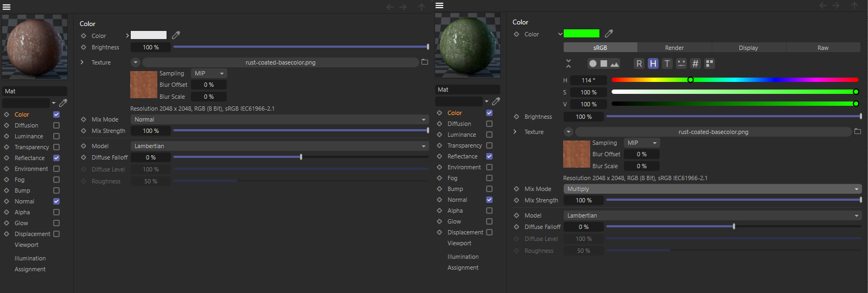The height and width of the screenshot is (293, 868).
Task: Open the color swatches icon
Action: tap(710, 63)
